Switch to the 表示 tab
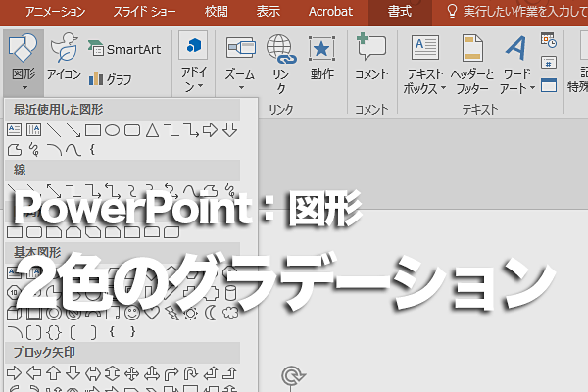588x392 pixels. tap(268, 12)
